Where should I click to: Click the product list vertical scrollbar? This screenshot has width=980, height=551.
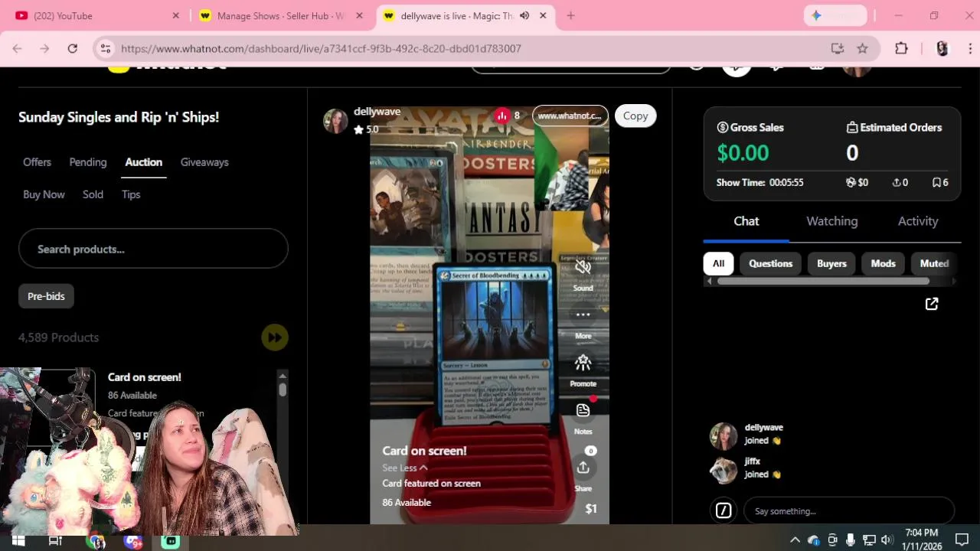tap(283, 390)
